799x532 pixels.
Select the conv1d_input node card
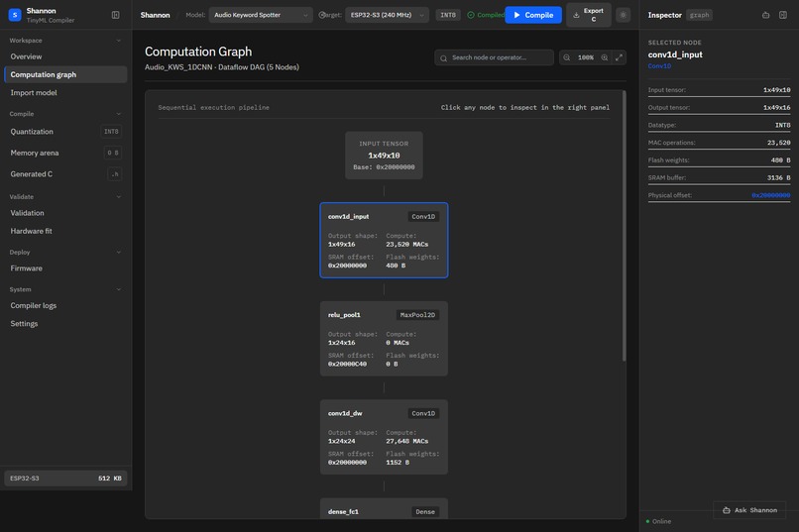(384, 241)
